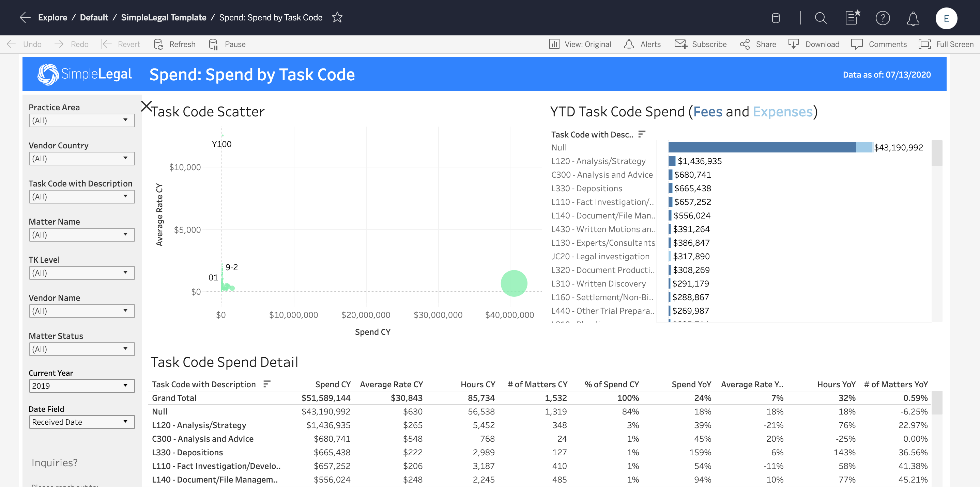
Task: Click the Refresh button in the toolbar
Action: tap(175, 44)
